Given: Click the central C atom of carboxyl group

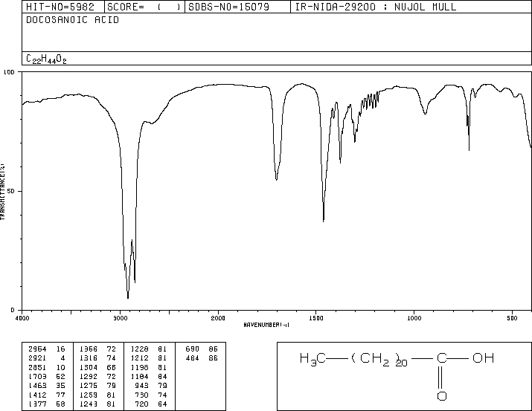Looking at the screenshot, I should (x=442, y=357).
